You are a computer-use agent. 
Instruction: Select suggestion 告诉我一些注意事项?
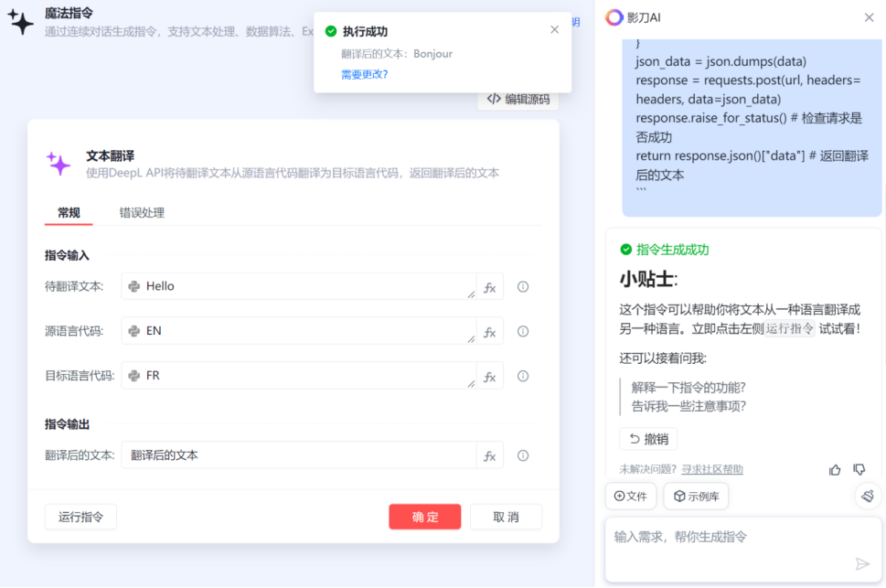pyautogui.click(x=689, y=407)
